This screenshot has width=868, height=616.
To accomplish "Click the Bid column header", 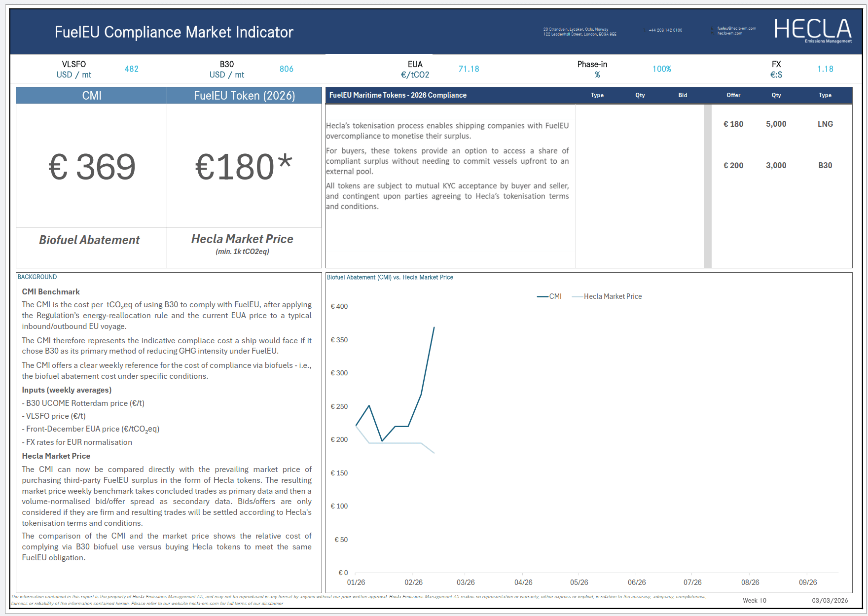I will coord(683,95).
